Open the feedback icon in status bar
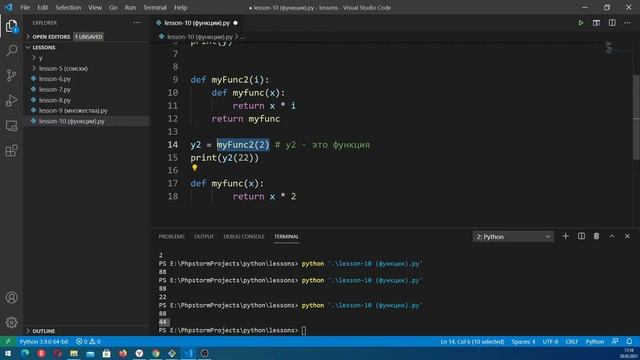Screen dimensions: 640x360 click(x=615, y=342)
